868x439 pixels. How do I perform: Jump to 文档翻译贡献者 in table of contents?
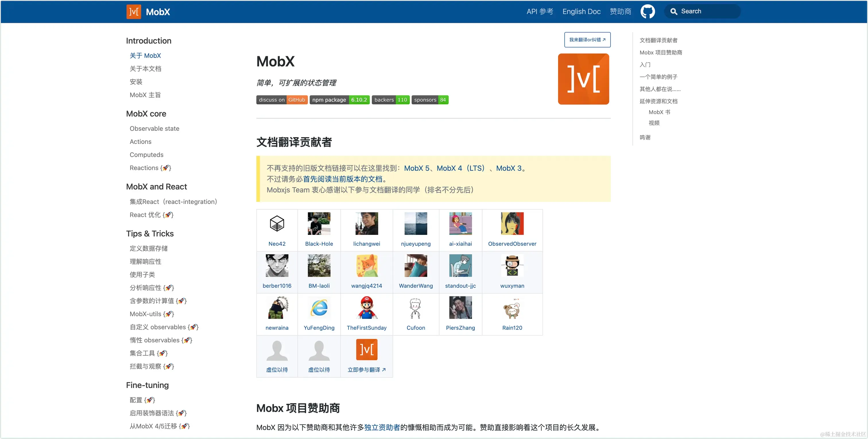click(x=658, y=40)
